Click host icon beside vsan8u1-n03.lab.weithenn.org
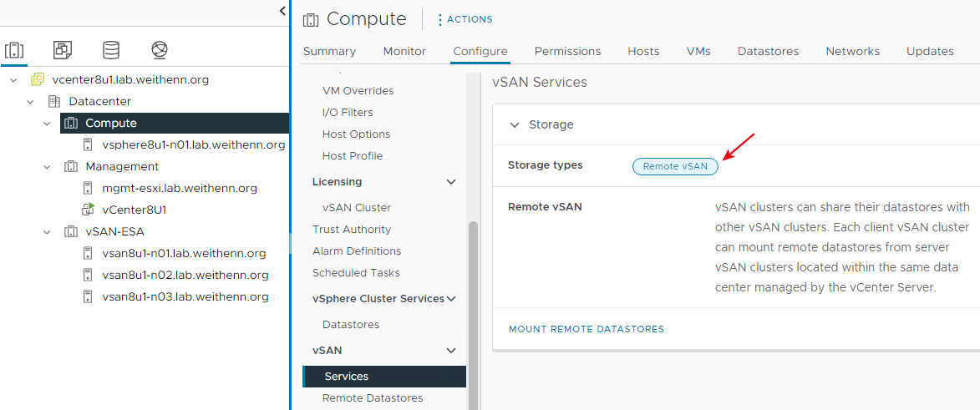Viewport: 980px width, 410px height. (88, 296)
